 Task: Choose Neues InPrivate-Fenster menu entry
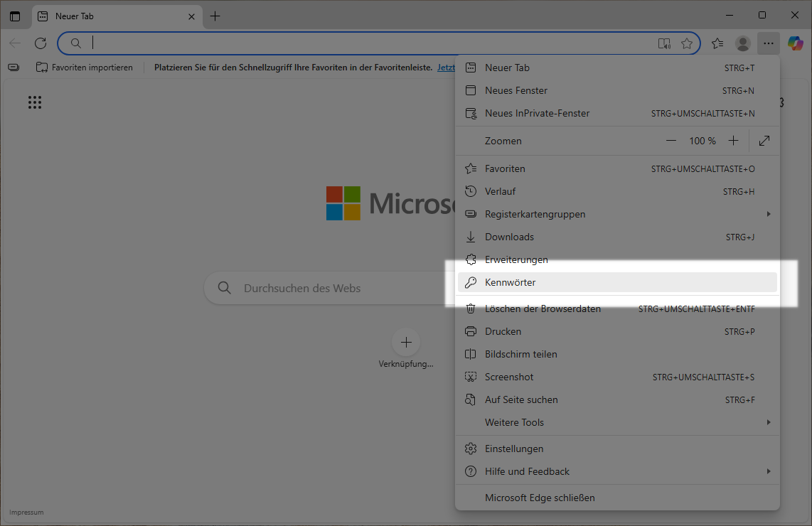(537, 113)
